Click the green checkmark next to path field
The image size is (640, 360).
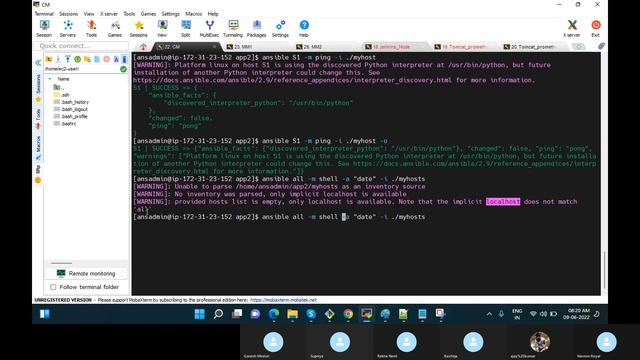123,69
